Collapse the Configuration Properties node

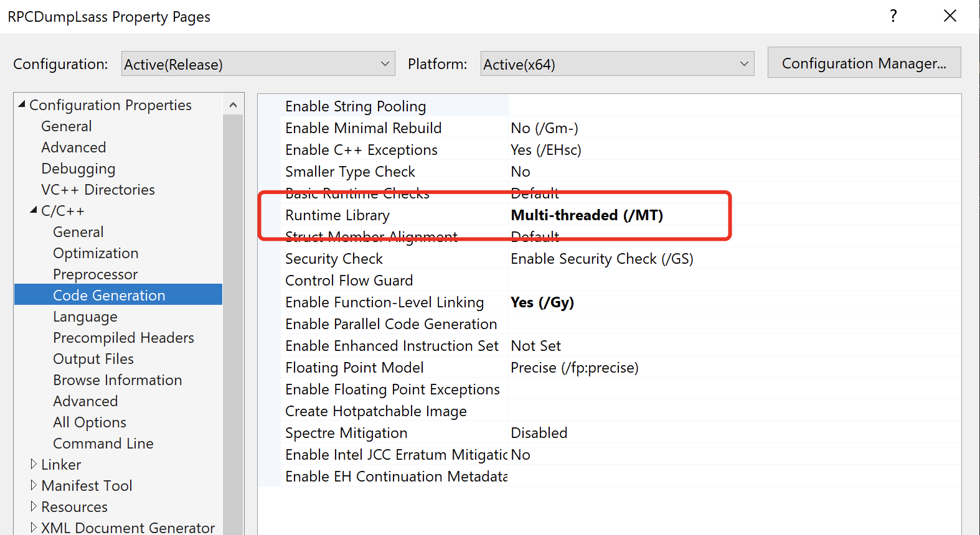click(22, 105)
